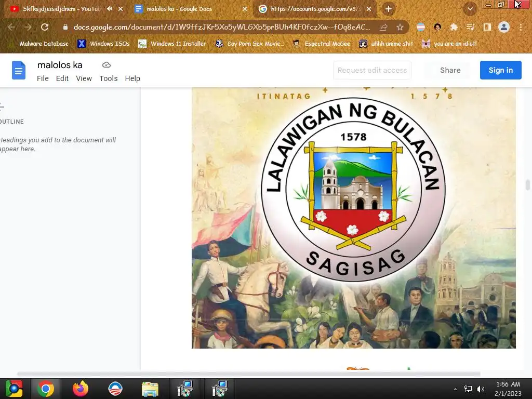The height and width of the screenshot is (399, 532).
Task: Close the accounts.google.com tab
Action: [x=369, y=9]
